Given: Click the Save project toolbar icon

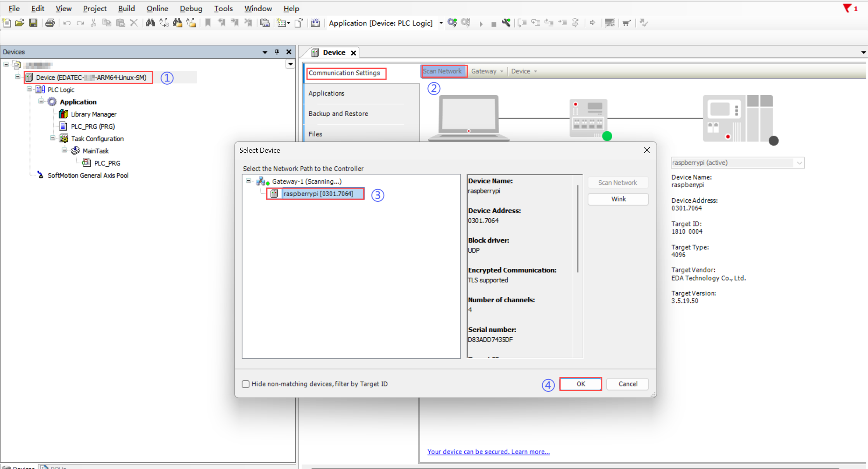Looking at the screenshot, I should point(33,23).
